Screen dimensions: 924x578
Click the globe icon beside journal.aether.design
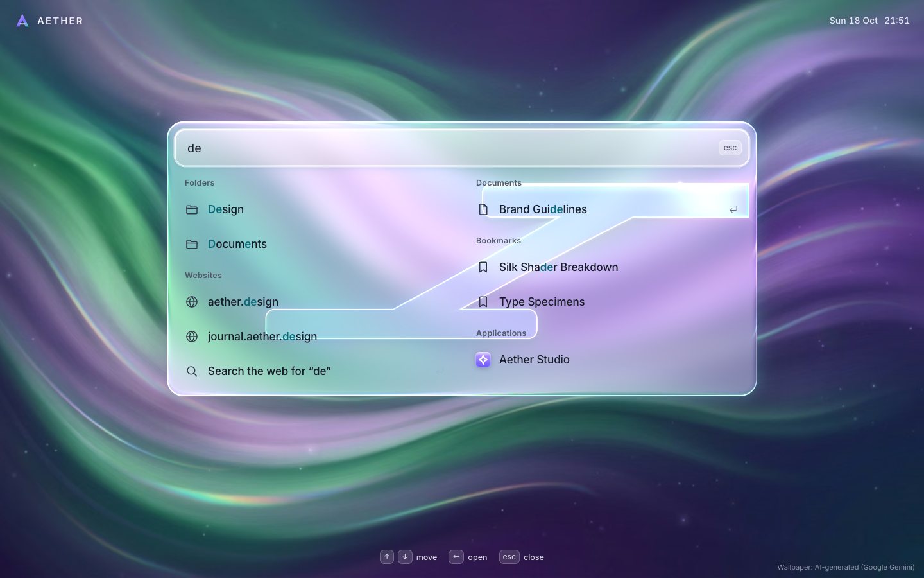tap(192, 337)
